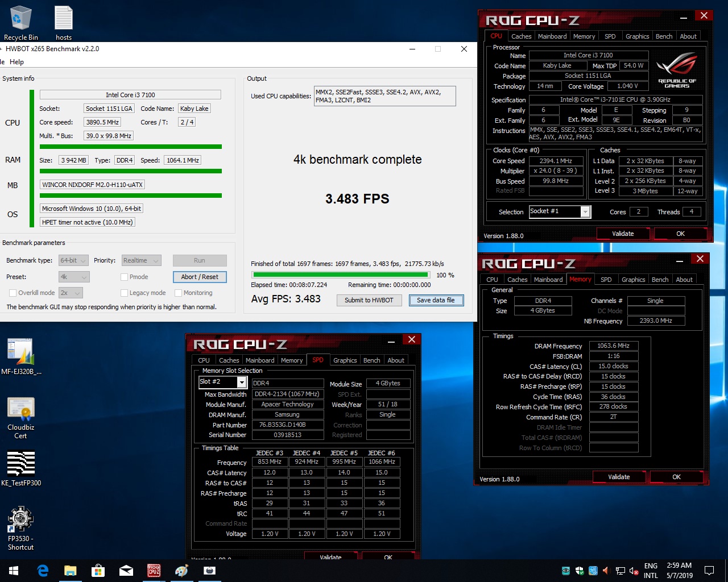Click the green bar under RAM info
The height and width of the screenshot is (582, 728).
click(x=130, y=171)
